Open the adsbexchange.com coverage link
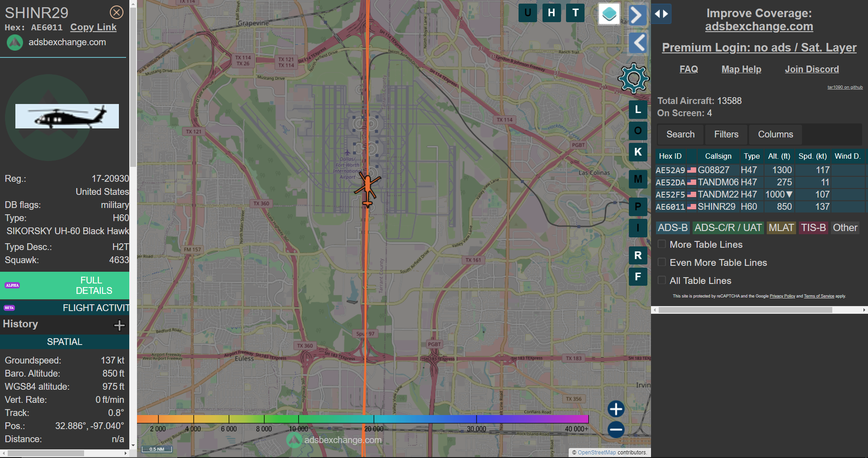 [x=759, y=27]
